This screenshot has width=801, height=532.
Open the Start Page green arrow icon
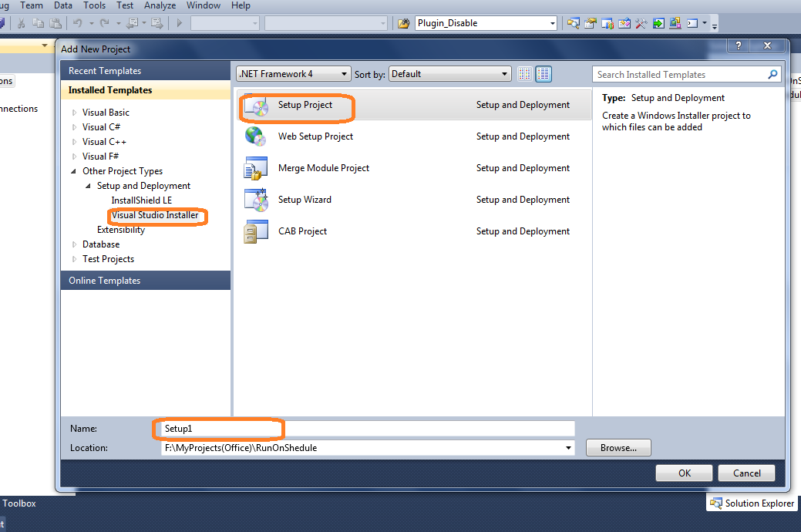[x=658, y=23]
